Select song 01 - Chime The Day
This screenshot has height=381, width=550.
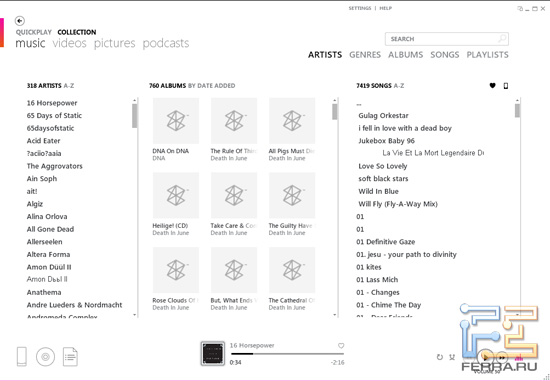point(389,305)
